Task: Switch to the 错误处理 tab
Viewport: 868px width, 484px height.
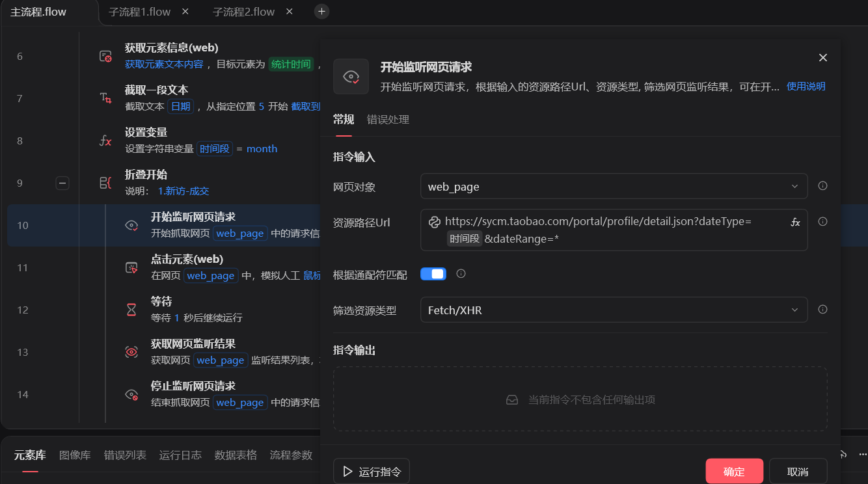Action: [x=388, y=120]
